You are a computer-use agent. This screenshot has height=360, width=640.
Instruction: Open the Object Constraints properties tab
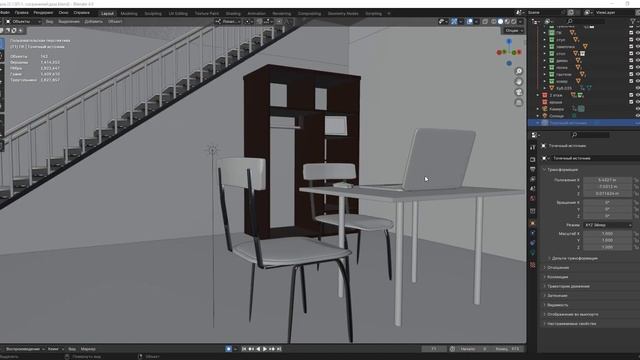533,243
